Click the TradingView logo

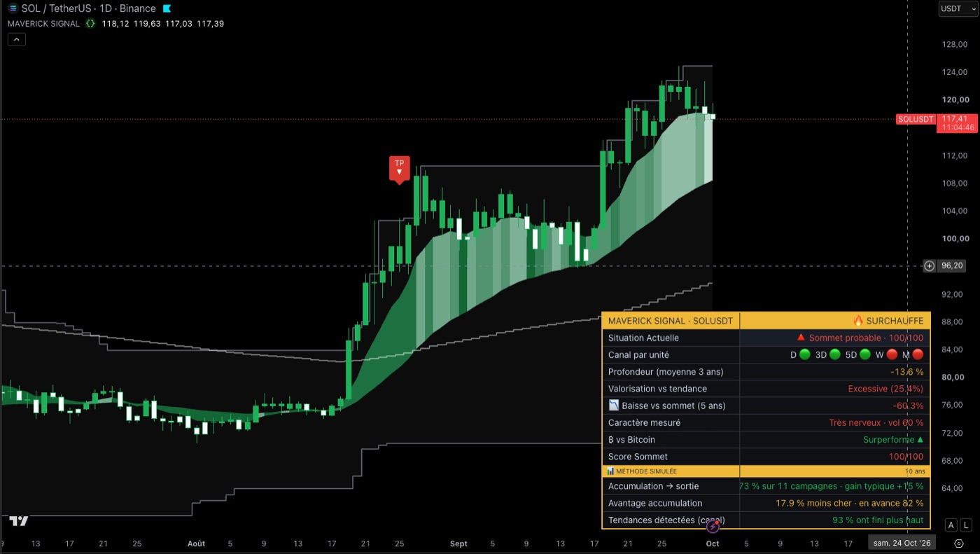pyautogui.click(x=19, y=520)
